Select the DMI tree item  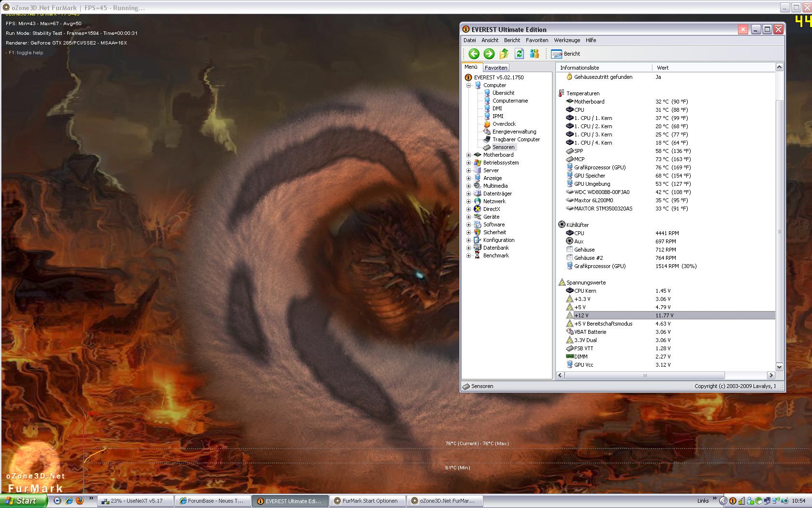point(497,108)
